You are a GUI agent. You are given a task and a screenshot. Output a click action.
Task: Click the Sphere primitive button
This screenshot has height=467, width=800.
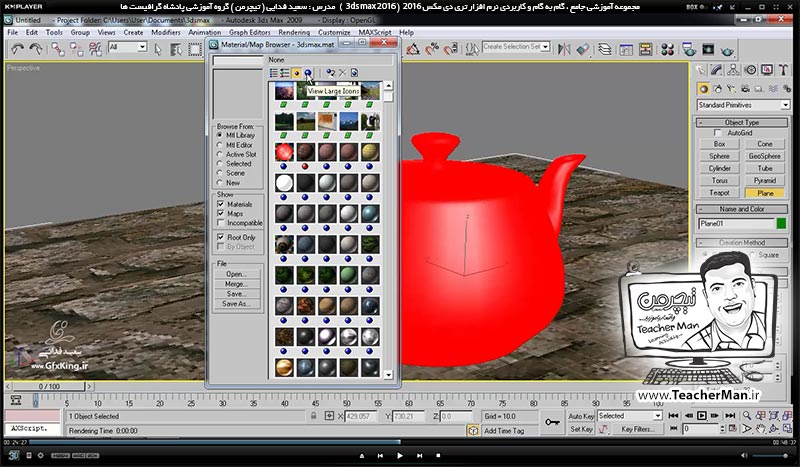[719, 156]
